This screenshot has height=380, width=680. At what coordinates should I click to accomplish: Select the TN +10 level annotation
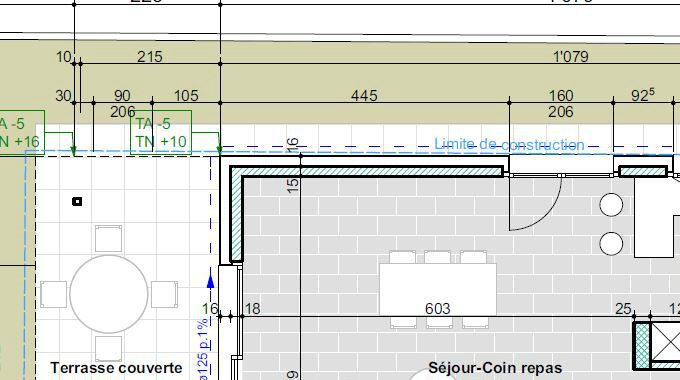(x=161, y=141)
